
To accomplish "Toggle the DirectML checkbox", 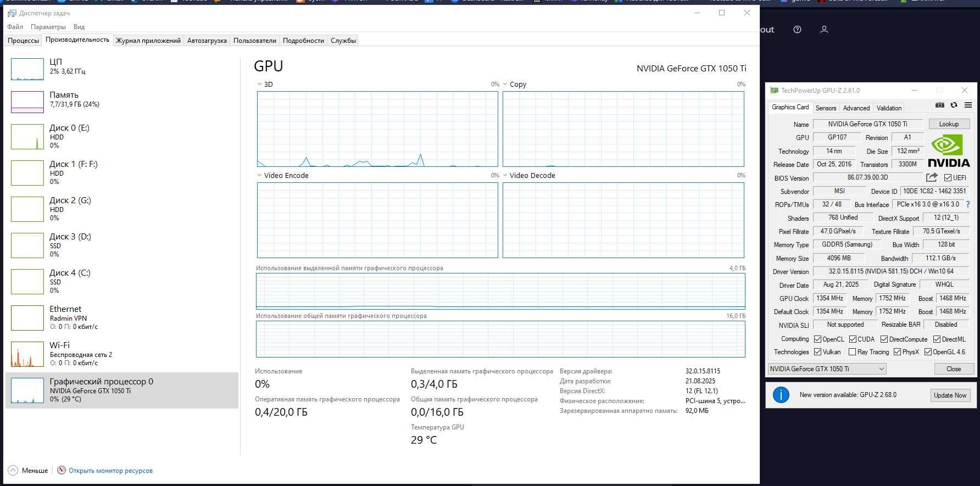I will pyautogui.click(x=937, y=339).
